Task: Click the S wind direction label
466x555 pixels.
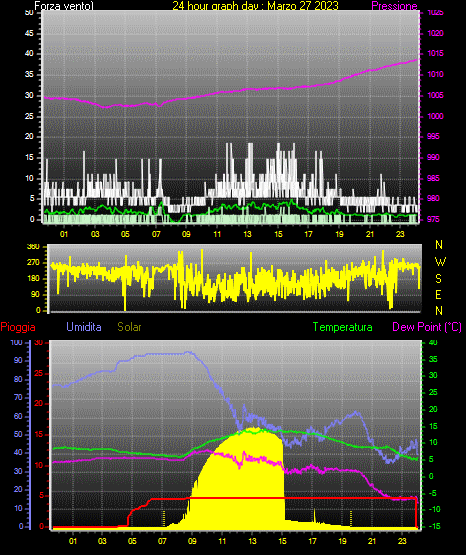Action: click(438, 279)
